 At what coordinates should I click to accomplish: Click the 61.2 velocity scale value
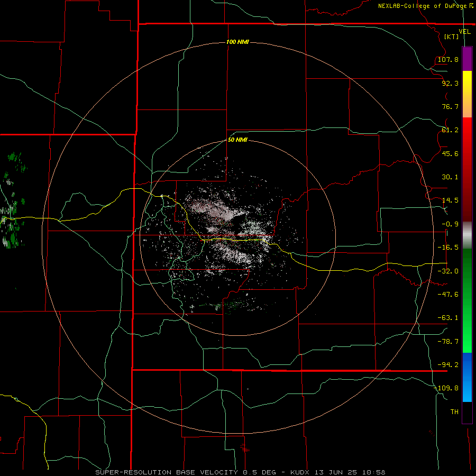(x=450, y=130)
